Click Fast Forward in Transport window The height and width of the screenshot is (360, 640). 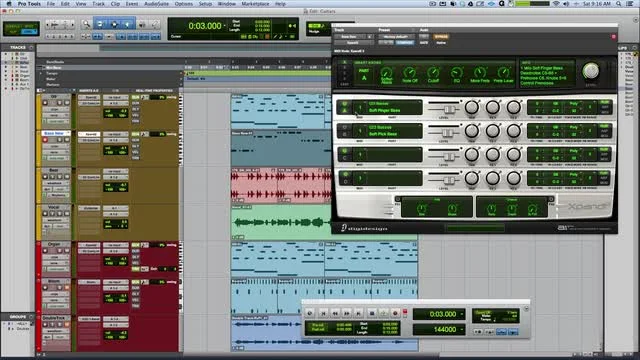(x=347, y=313)
